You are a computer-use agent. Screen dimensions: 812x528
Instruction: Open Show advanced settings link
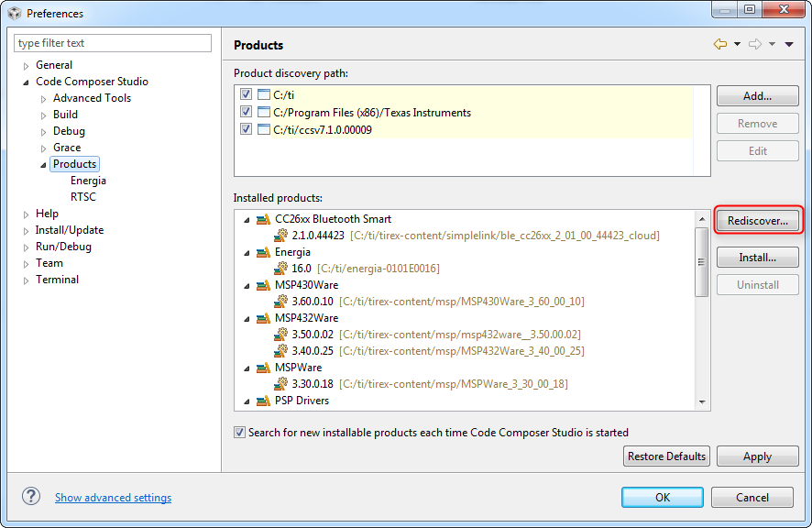[x=113, y=498]
